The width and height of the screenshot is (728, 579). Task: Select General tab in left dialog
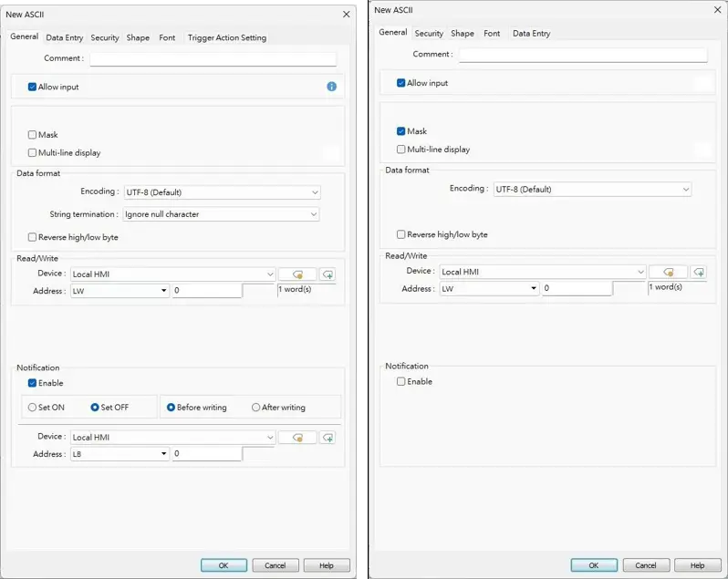coord(24,36)
